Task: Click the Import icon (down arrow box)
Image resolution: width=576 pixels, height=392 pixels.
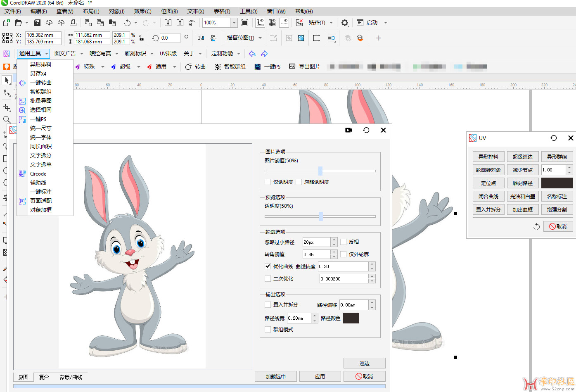Action: 168,23
